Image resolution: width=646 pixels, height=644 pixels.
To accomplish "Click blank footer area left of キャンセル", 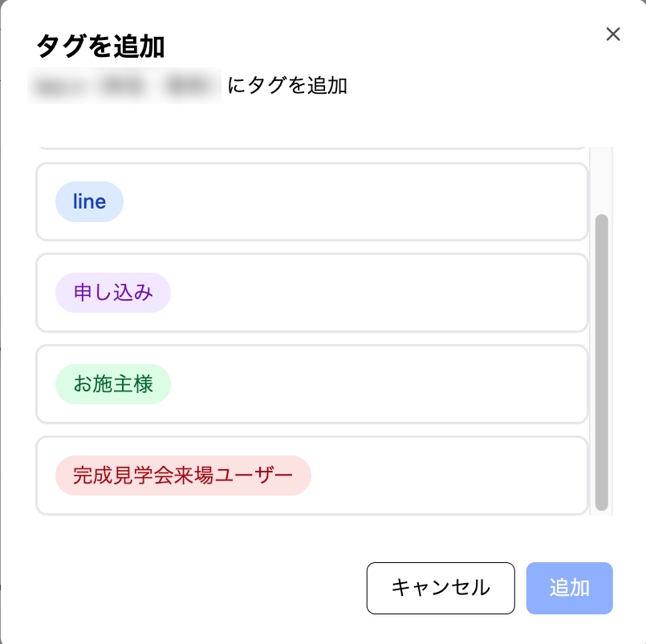I will tap(201, 588).
